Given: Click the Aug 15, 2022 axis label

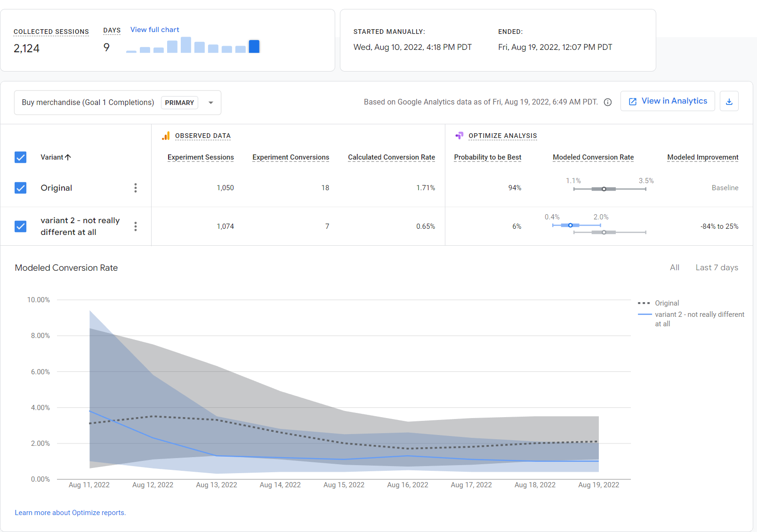Looking at the screenshot, I should pyautogui.click(x=344, y=485).
